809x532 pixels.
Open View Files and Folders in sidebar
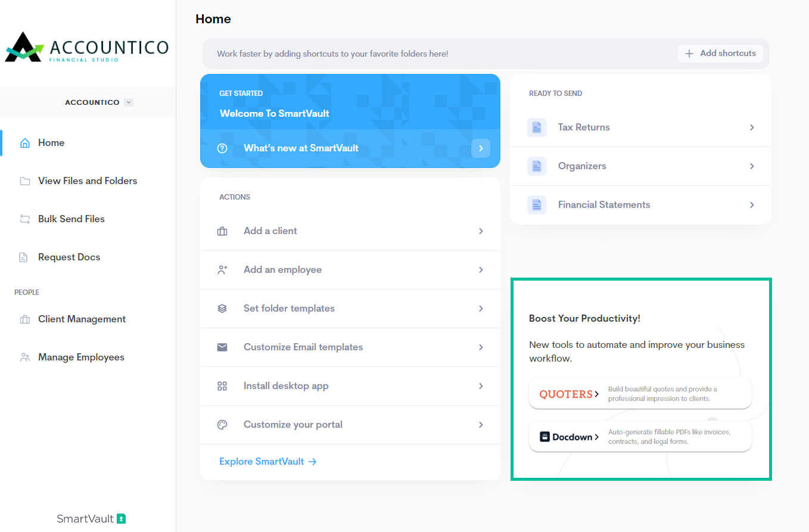pos(87,181)
